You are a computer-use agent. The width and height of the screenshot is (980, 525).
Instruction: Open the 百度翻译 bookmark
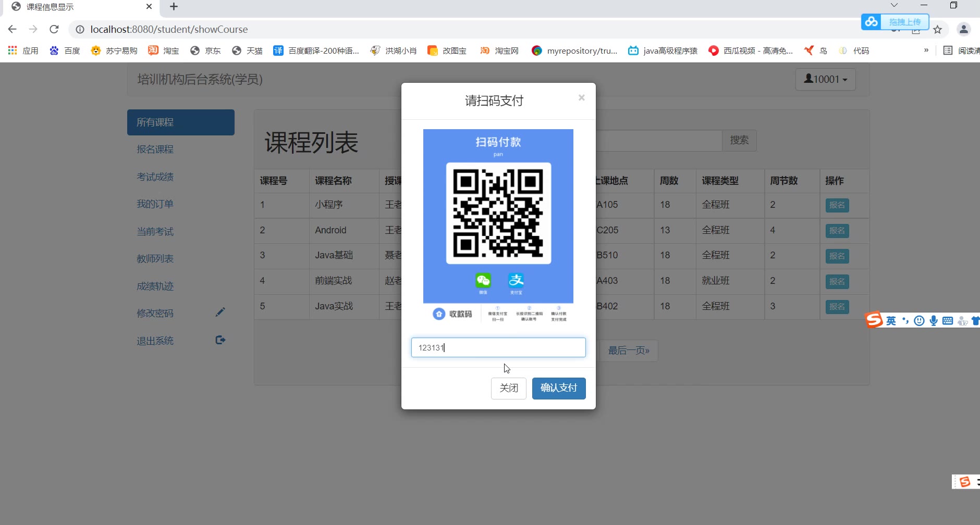point(316,51)
